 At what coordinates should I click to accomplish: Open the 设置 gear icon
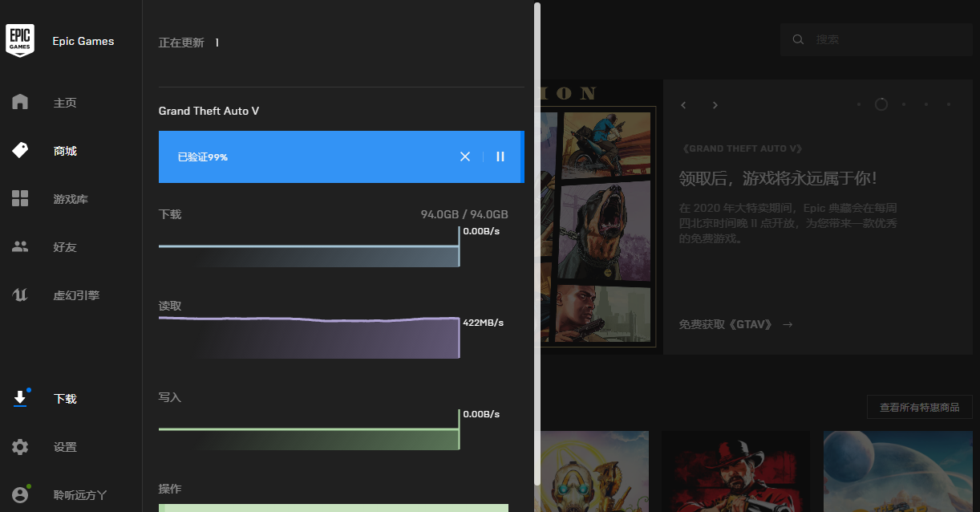pos(20,447)
